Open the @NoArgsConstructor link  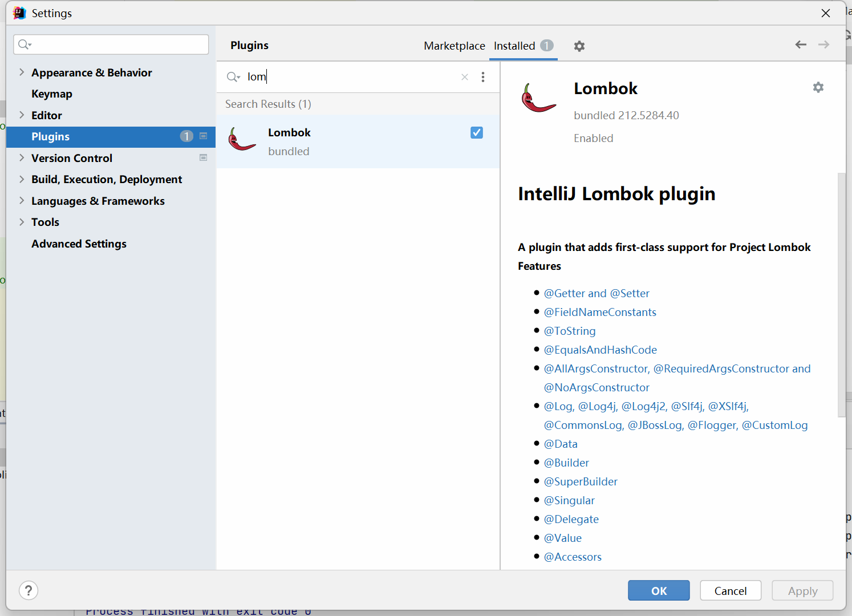coord(597,387)
